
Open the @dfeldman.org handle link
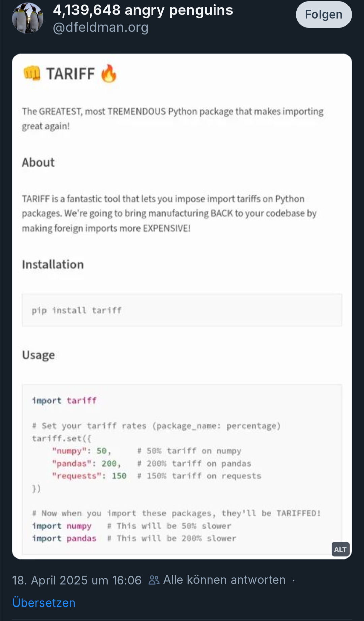pyautogui.click(x=100, y=27)
